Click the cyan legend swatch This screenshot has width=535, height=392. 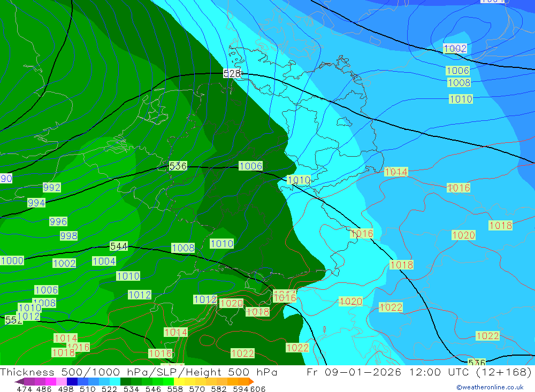pyautogui.click(x=115, y=381)
